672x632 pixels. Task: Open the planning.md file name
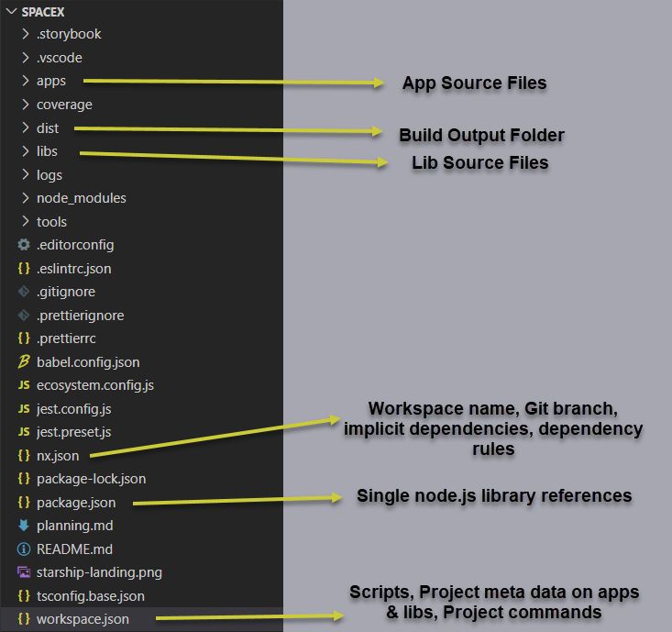click(x=75, y=526)
